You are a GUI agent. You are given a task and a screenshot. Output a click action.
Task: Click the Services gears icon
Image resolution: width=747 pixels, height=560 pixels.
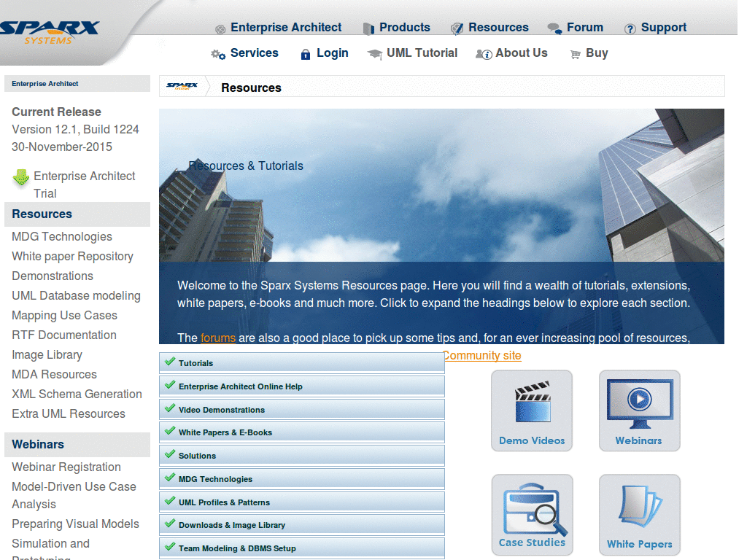218,54
